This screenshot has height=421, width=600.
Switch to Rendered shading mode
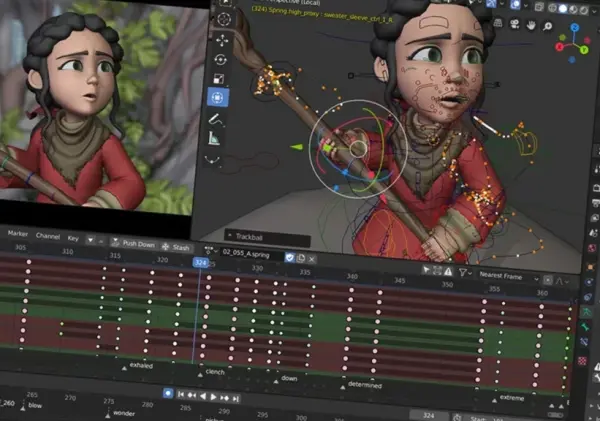583,10
